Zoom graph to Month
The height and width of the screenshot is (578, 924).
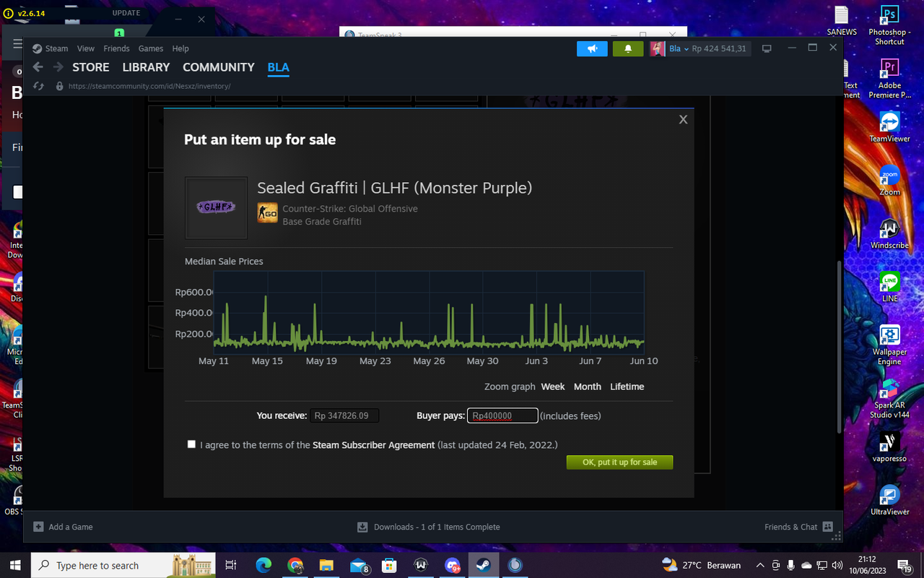588,387
